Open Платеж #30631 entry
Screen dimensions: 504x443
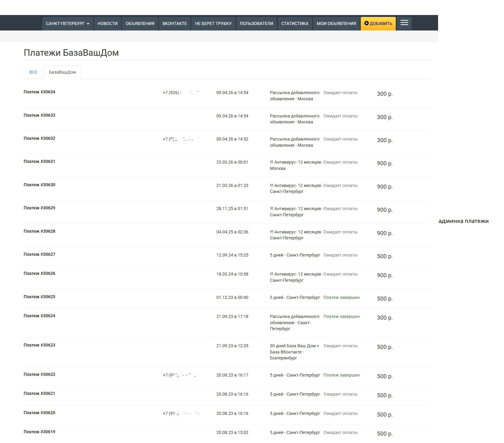40,161
